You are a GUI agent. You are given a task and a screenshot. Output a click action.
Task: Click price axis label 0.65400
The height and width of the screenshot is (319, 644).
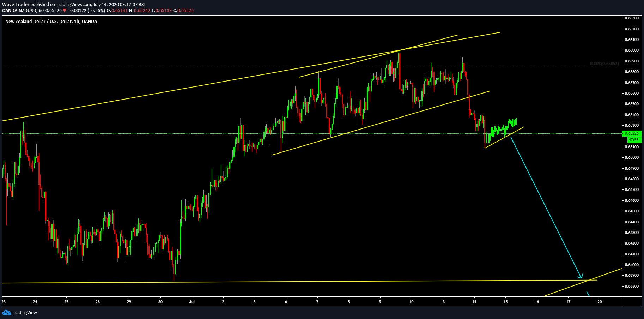tap(631, 115)
